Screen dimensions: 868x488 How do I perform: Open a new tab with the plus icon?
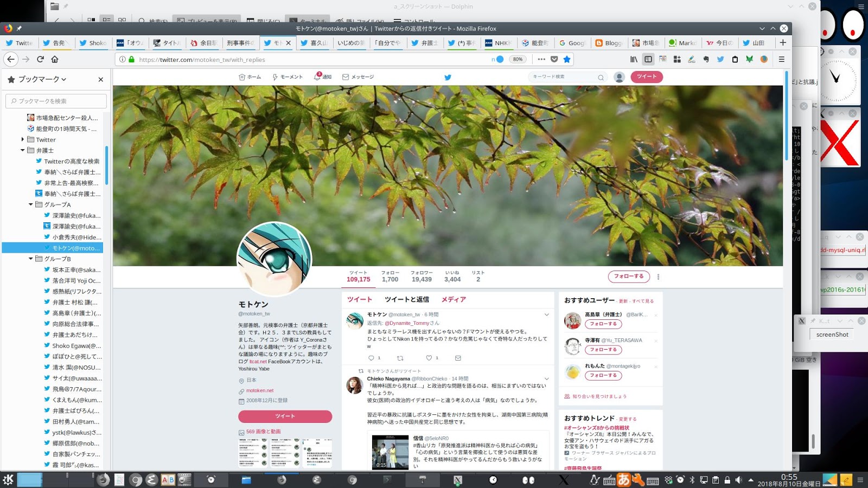point(783,42)
